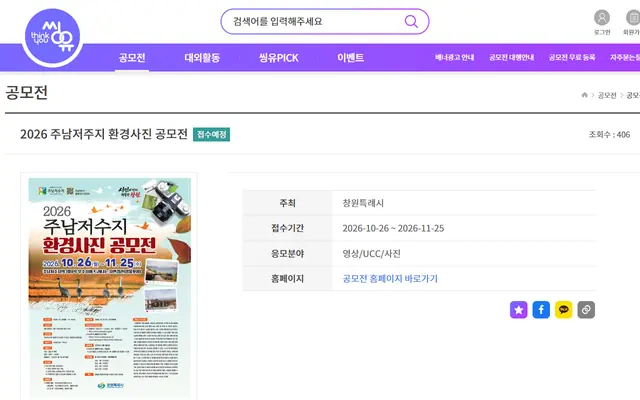Open the 공모전 menu tab
The image size is (640, 400).
[132, 58]
